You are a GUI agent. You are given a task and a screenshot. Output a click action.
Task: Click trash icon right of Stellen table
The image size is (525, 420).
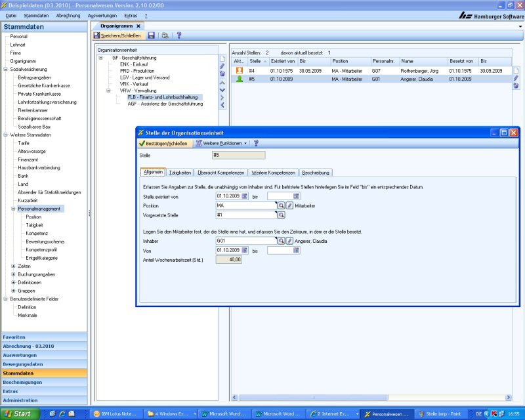516,86
